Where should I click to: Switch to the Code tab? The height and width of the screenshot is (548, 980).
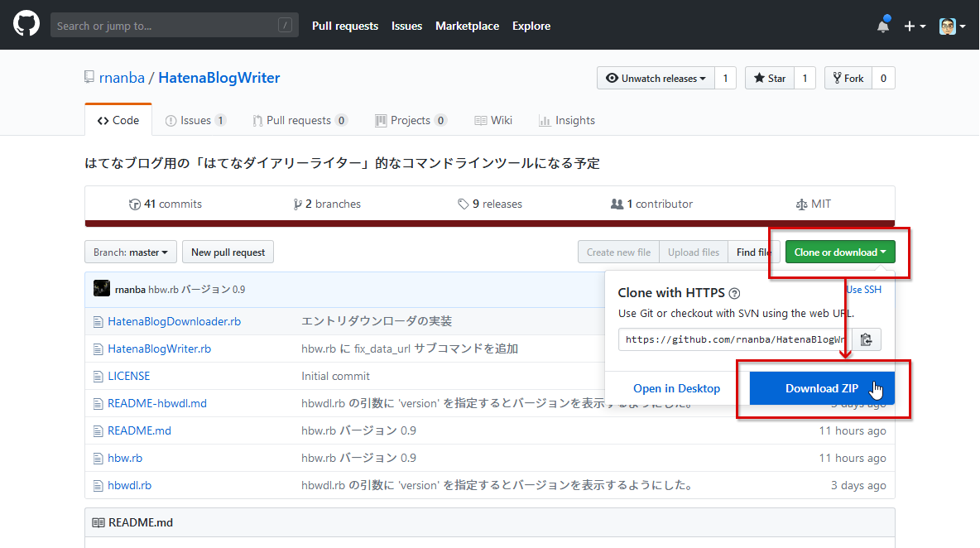point(118,120)
